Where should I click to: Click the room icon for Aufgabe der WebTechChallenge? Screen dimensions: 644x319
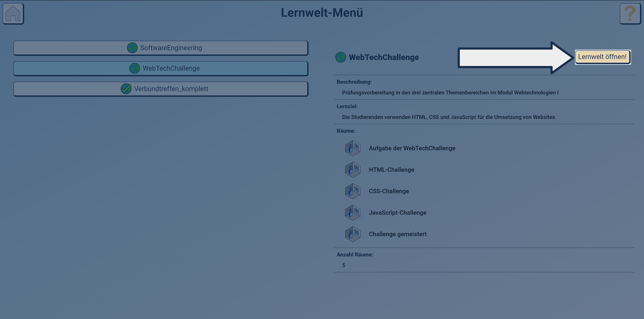coord(353,148)
